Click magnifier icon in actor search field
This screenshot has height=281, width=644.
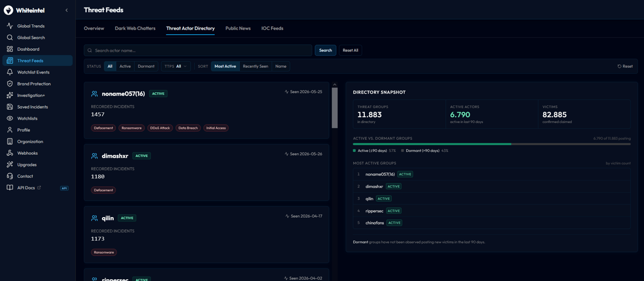(x=90, y=51)
